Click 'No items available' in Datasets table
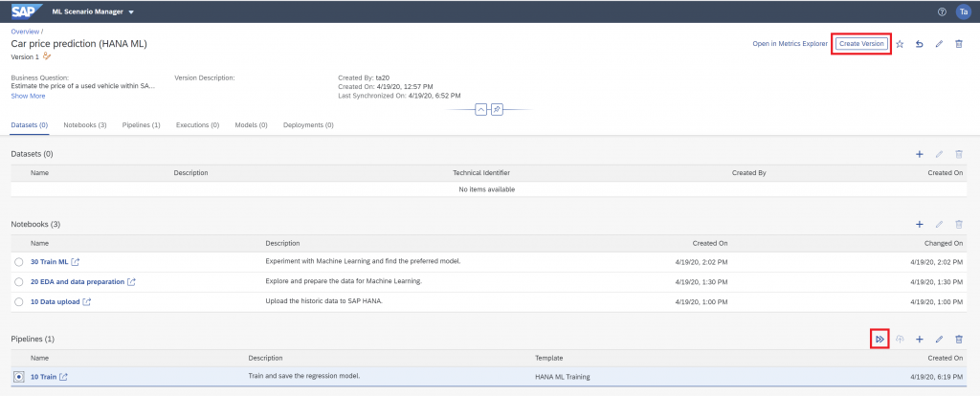Screen dimensions: 980x396 coord(487,189)
